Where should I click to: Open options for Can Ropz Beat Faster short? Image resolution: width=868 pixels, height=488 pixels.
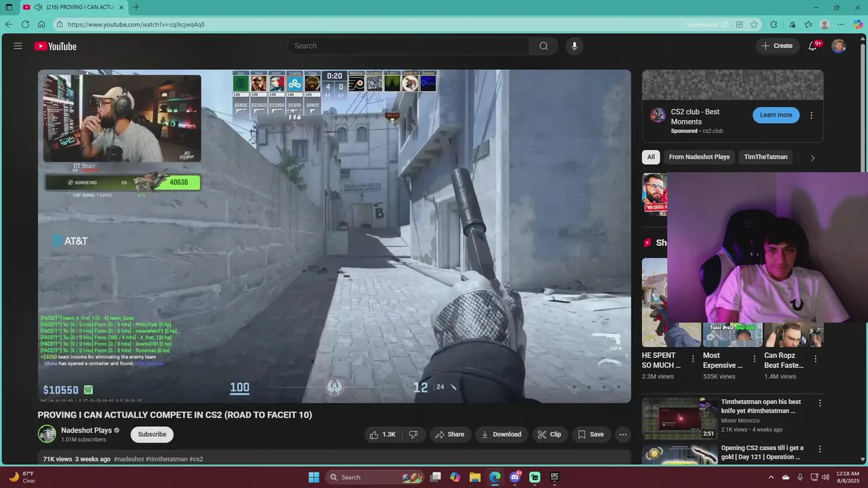click(x=815, y=359)
